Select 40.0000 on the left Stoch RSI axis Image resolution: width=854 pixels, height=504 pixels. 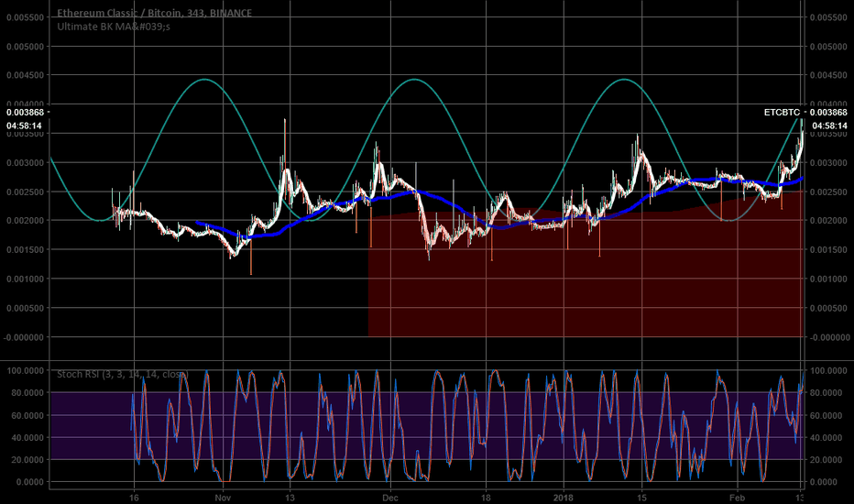click(27, 438)
